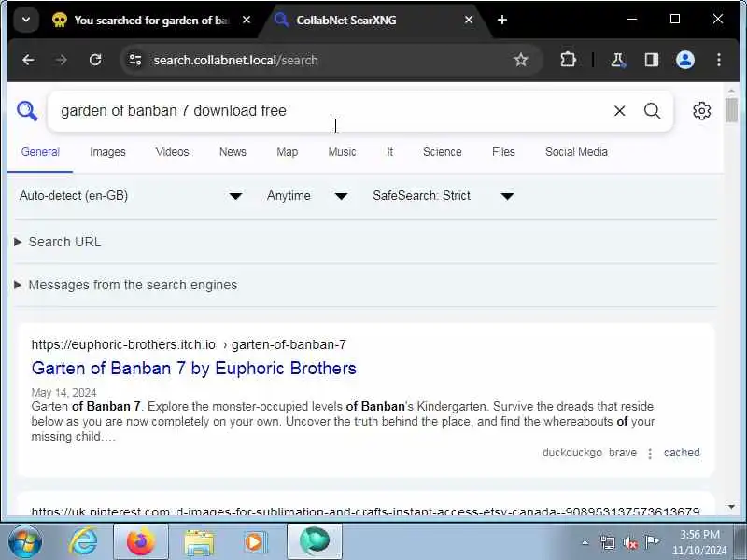The height and width of the screenshot is (560, 747).
Task: Show hidden system tray icons
Action: (x=585, y=542)
